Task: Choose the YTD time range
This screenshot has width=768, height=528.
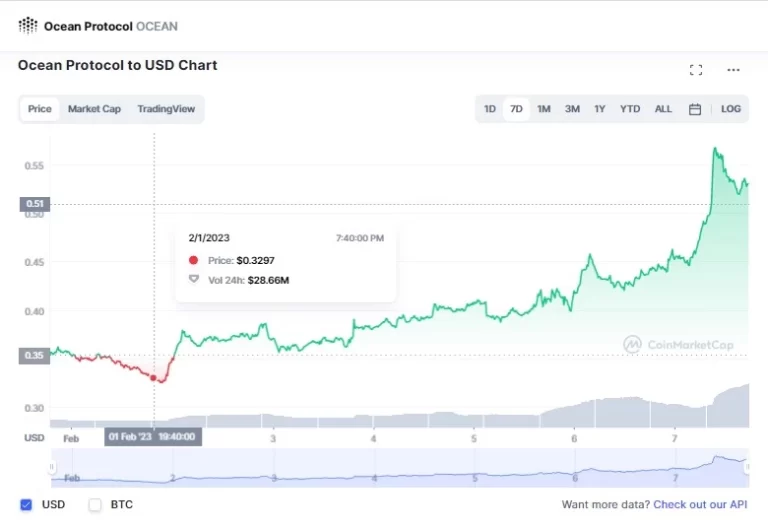Action: click(x=630, y=109)
